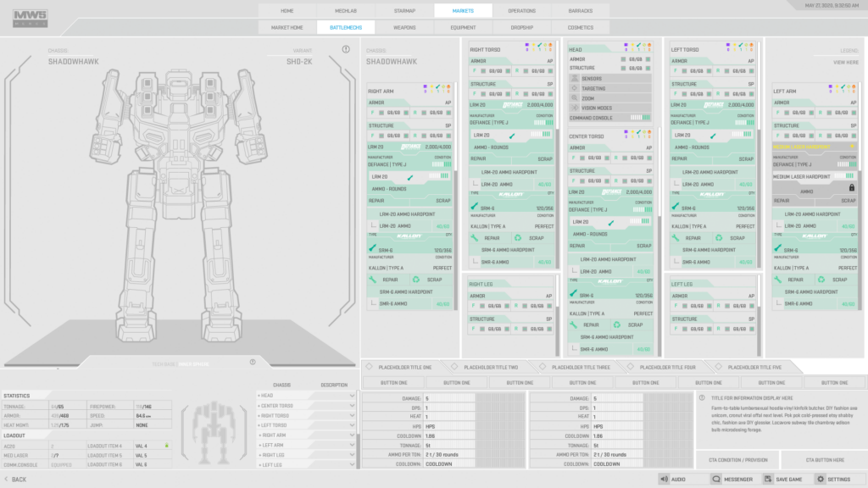Toggle Head armor left checkbox

tap(623, 59)
